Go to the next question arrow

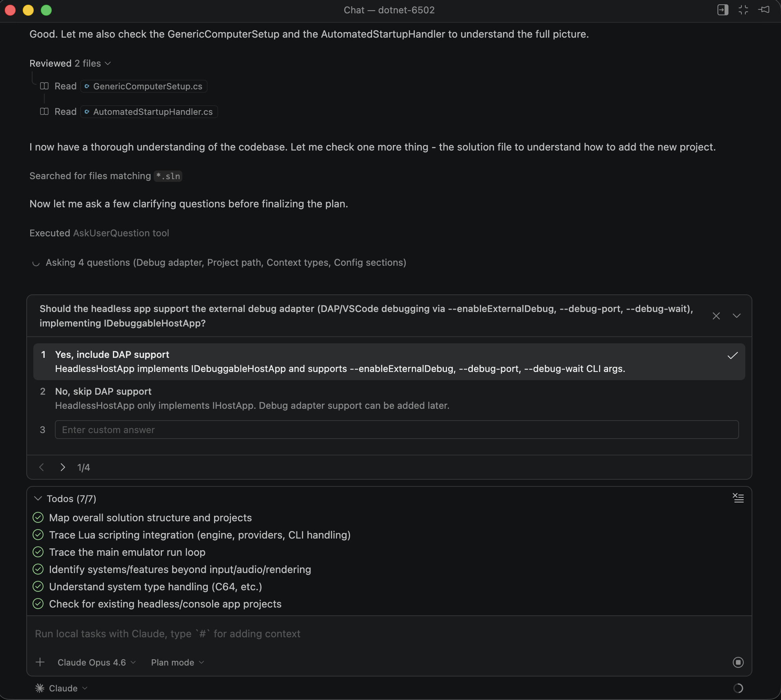click(x=63, y=467)
